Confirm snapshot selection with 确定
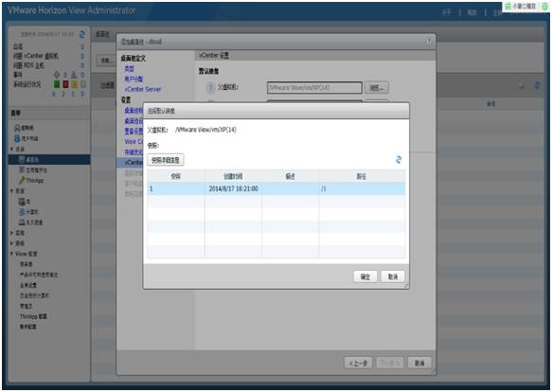Image resolution: width=552 pixels, height=392 pixels. (365, 276)
